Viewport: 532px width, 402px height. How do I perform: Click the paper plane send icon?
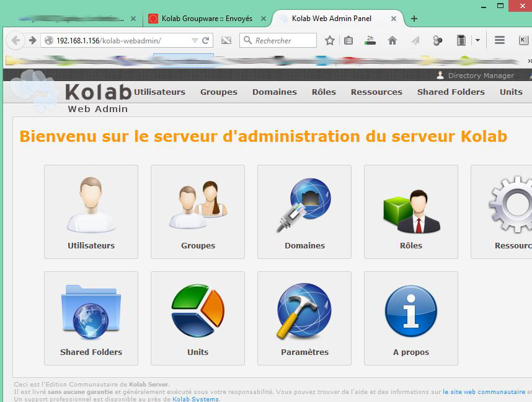point(415,41)
